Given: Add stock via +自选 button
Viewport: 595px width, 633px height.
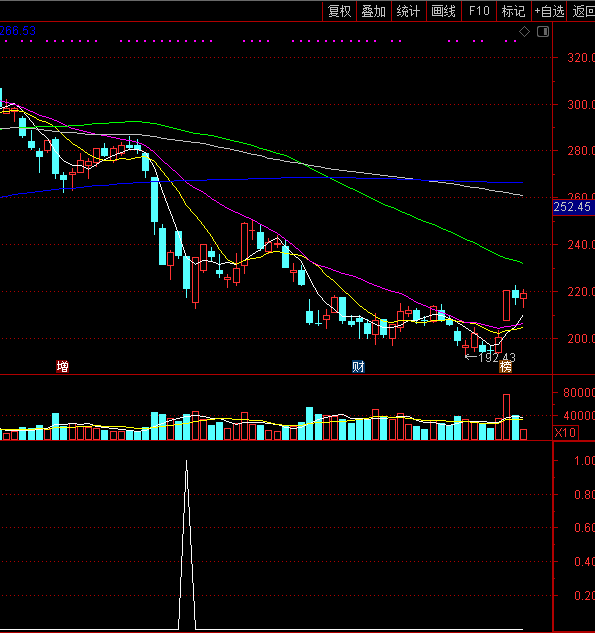Looking at the screenshot, I should coord(549,11).
